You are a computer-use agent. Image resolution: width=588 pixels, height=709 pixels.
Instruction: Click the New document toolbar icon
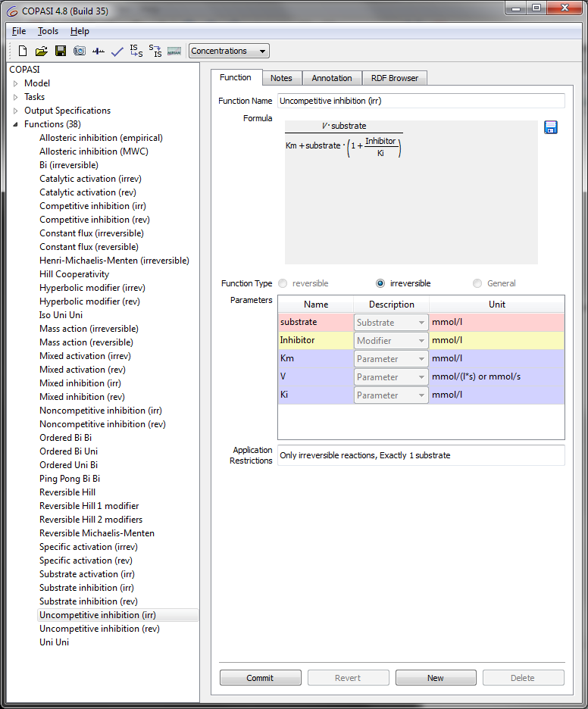tap(23, 52)
